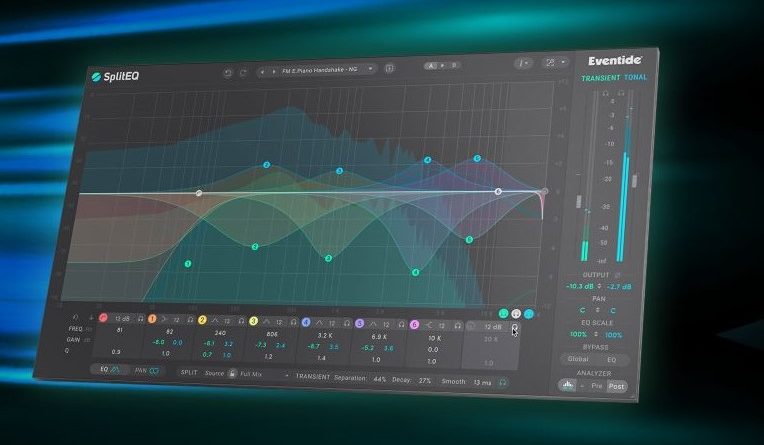Screen dimensions: 764x445
Task: Click the Smooth 13 ms value
Action: coord(482,383)
